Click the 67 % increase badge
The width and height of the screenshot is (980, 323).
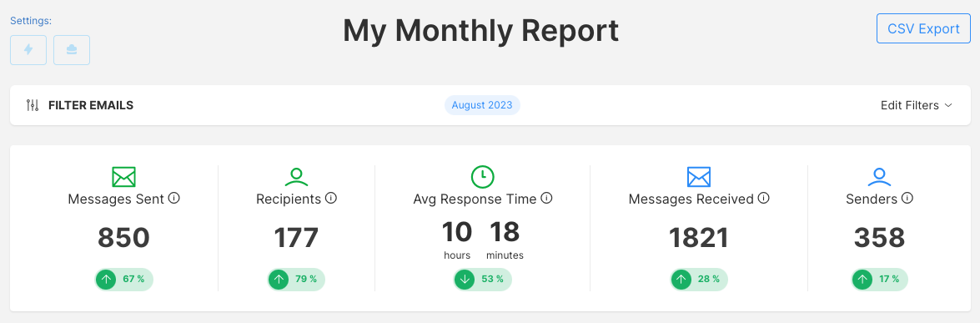[x=123, y=279]
